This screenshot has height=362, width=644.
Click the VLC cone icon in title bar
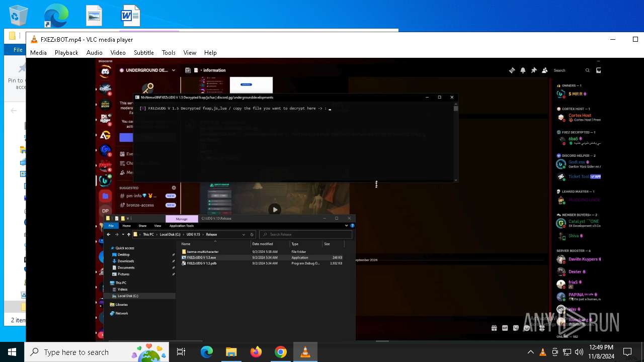click(x=34, y=40)
